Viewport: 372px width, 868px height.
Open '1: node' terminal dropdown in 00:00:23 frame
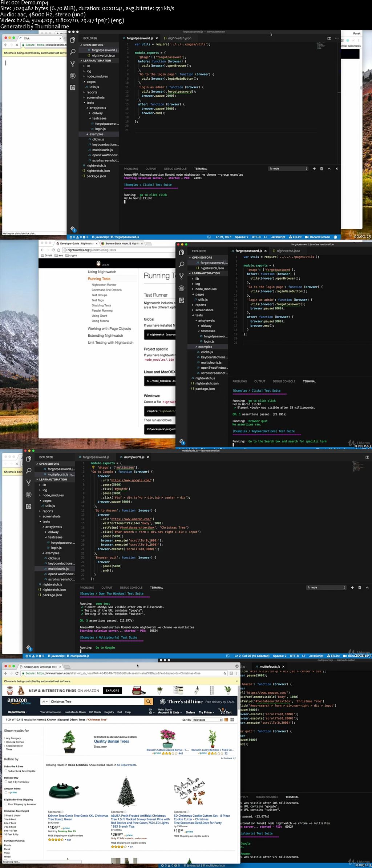point(289,169)
